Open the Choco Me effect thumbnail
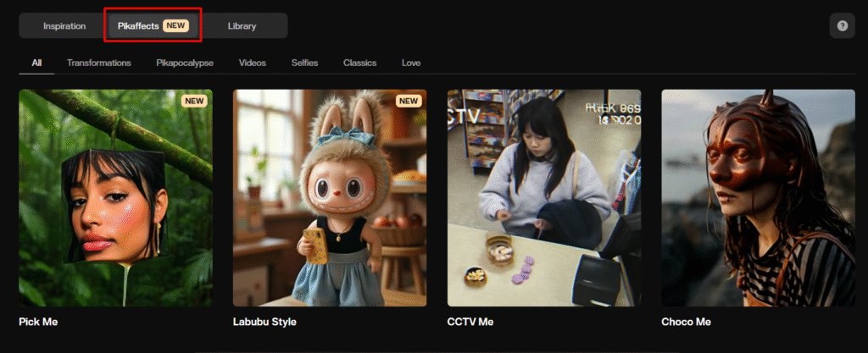 click(759, 198)
